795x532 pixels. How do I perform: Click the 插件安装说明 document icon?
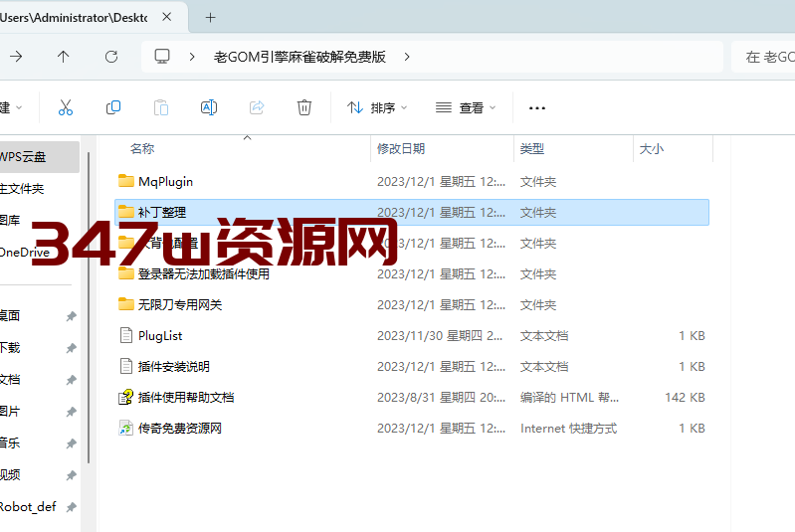point(125,366)
